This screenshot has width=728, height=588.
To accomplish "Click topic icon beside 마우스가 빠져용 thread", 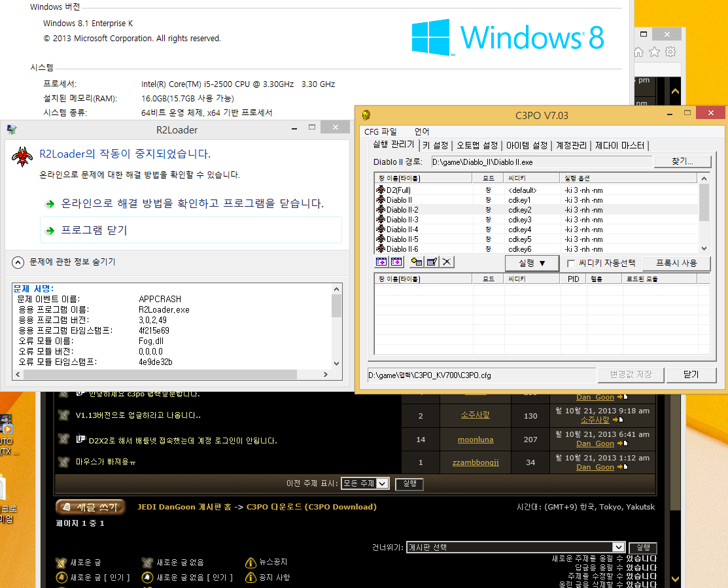I will pos(64,462).
